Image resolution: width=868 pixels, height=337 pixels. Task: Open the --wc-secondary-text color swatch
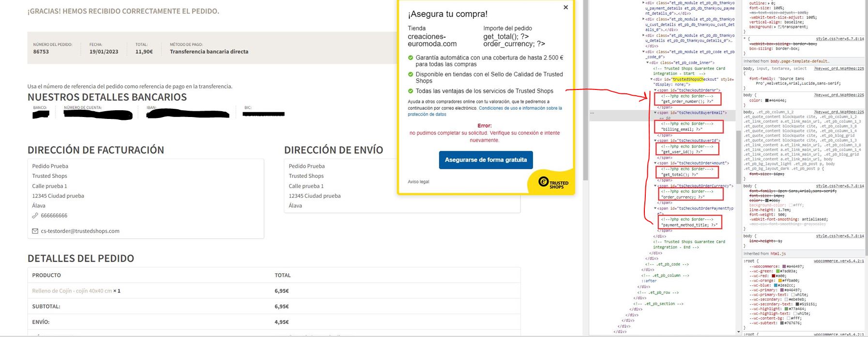pos(797,304)
